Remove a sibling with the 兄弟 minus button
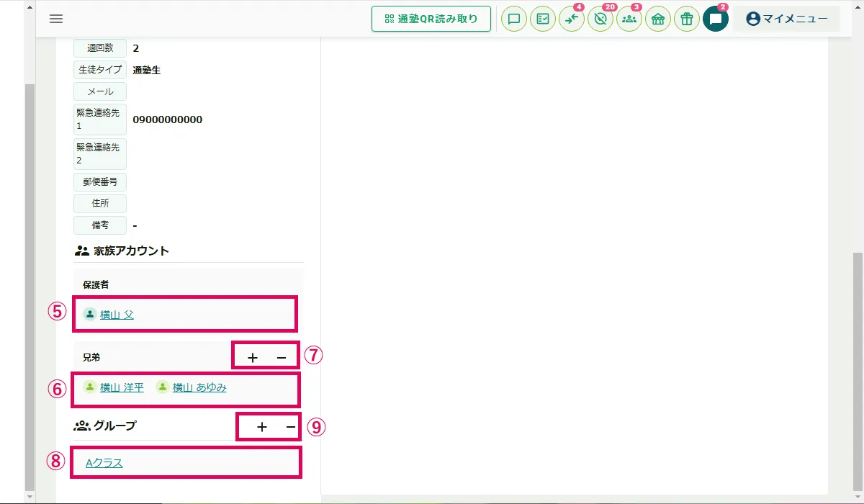This screenshot has width=864, height=504. coord(282,357)
